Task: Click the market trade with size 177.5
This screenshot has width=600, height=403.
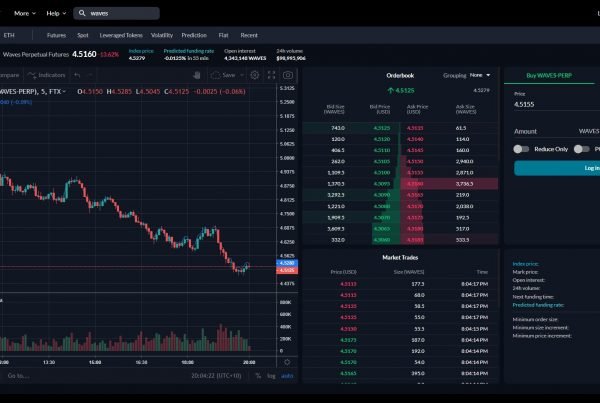Action: pyautogui.click(x=400, y=284)
